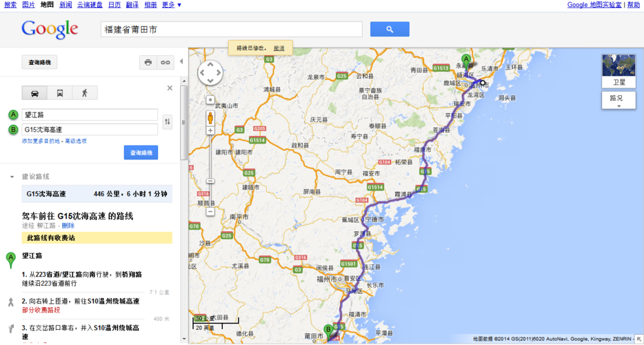This screenshot has width=644, height=345.
Task: Select the walking mode icon
Action: (x=85, y=93)
